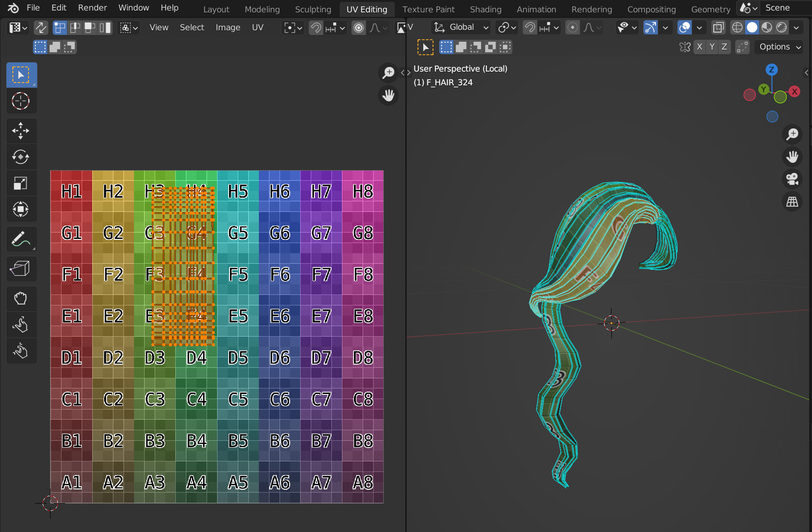Open the Texture Paint workspace tab
812x532 pixels.
point(428,9)
